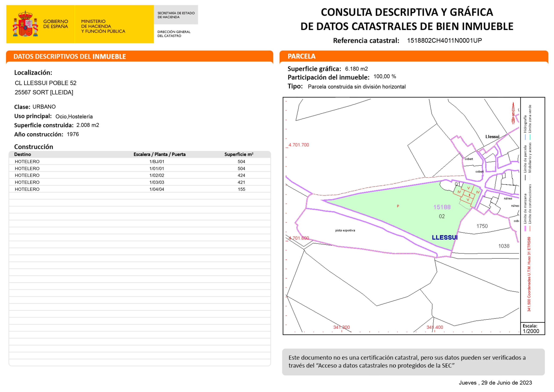
Task: Click the black 'Límite de parcela' legend line
Action: click(x=525, y=177)
